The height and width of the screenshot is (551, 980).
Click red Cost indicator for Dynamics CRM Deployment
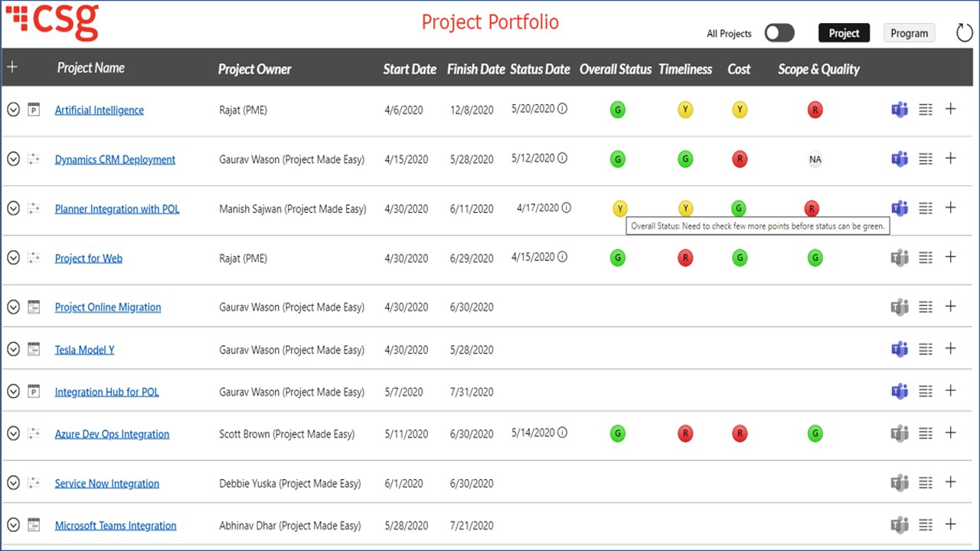click(x=740, y=159)
